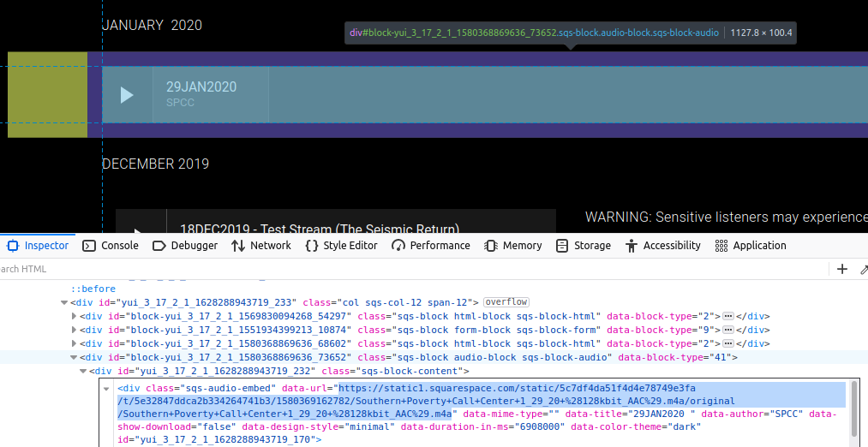Open the Performance panel
The width and height of the screenshot is (868, 447).
click(431, 246)
